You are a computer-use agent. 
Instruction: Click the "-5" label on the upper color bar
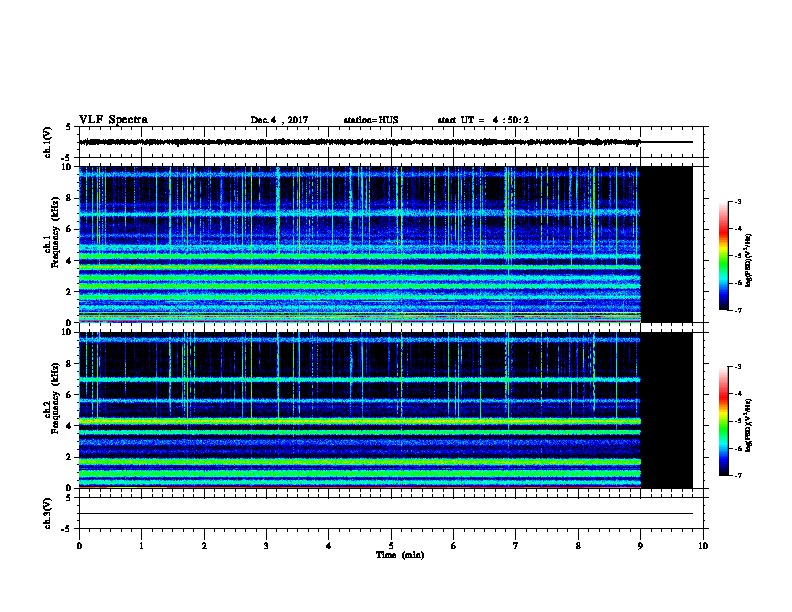click(737, 256)
